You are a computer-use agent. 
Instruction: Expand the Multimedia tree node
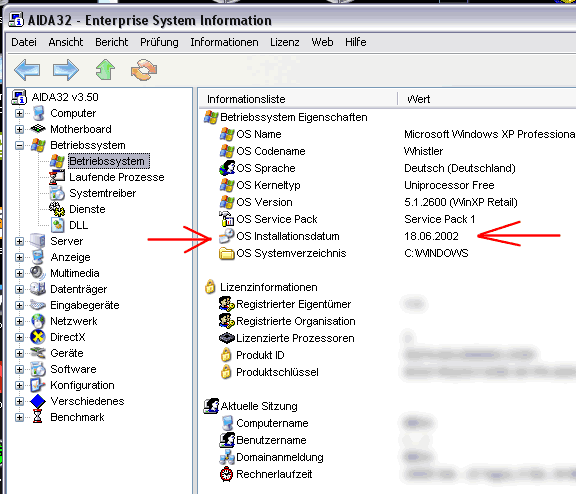tap(19, 273)
